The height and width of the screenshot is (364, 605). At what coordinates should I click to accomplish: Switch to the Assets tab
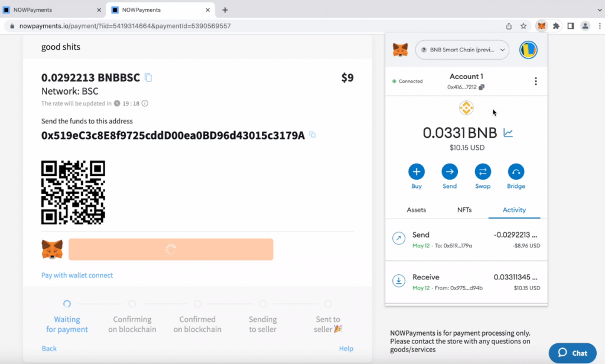coord(417,210)
